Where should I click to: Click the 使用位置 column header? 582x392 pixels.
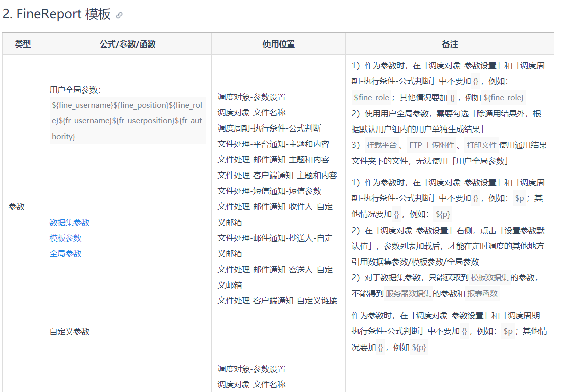(279, 44)
